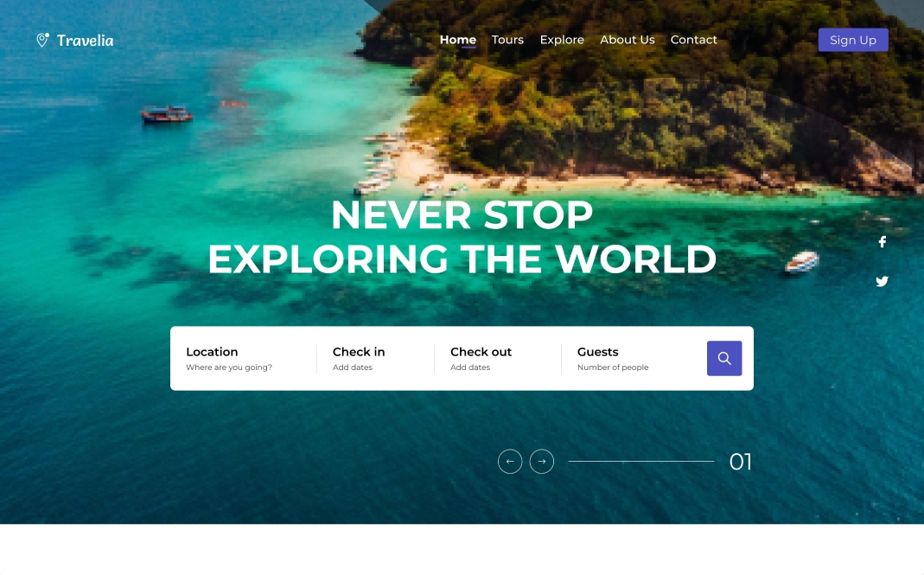Click the Sign Up button
This screenshot has width=924, height=575.
click(x=853, y=40)
